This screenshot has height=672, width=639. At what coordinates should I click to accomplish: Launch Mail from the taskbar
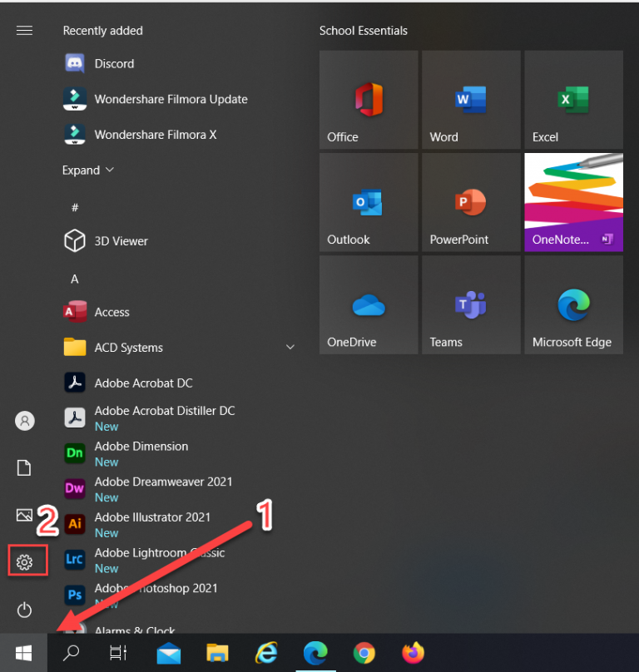[169, 653]
